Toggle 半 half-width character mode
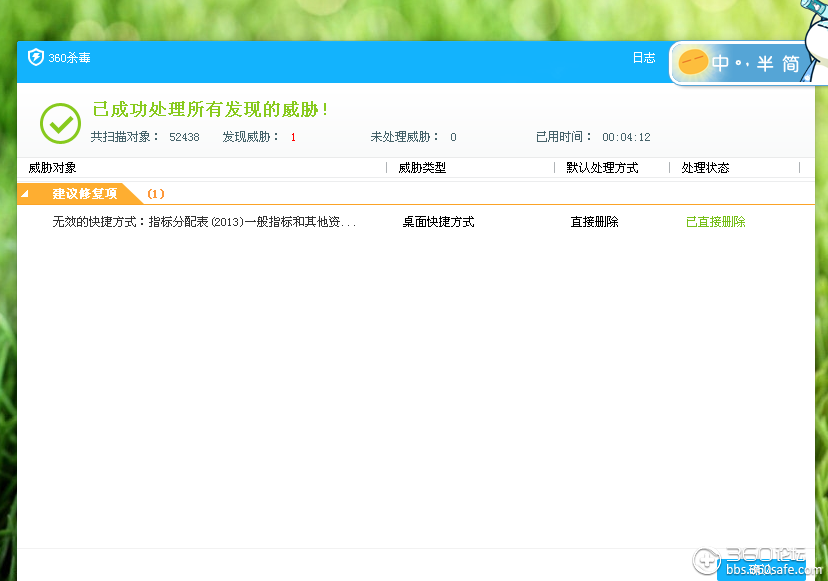 coord(766,62)
